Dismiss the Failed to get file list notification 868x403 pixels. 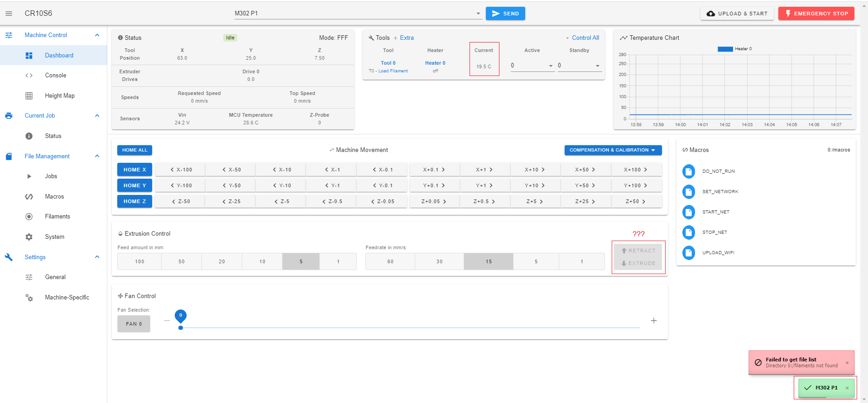pyautogui.click(x=847, y=363)
